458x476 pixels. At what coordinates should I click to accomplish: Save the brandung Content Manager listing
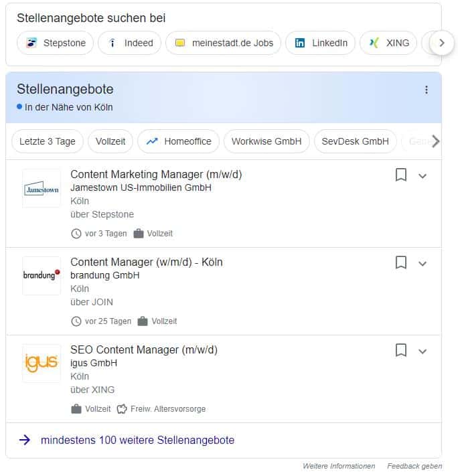(401, 262)
